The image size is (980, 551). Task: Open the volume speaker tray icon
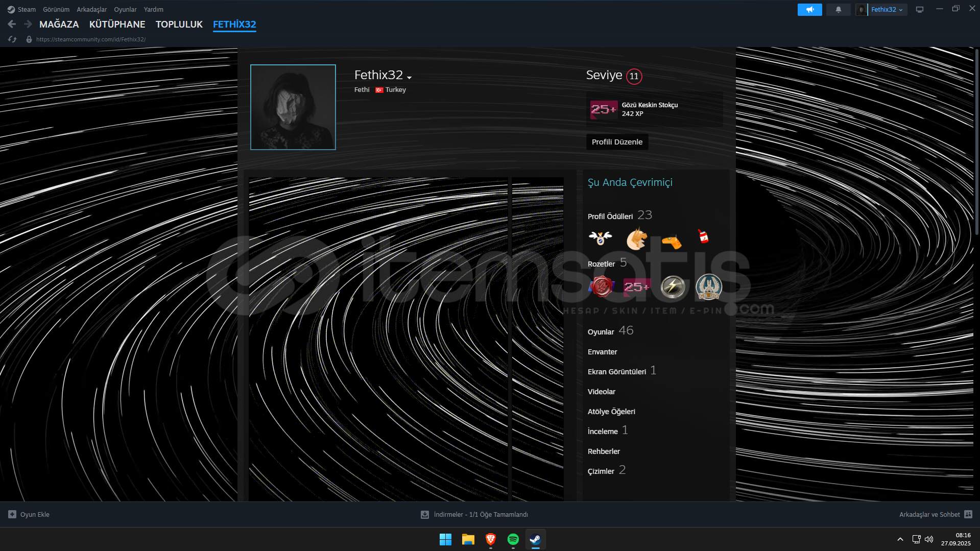point(929,539)
